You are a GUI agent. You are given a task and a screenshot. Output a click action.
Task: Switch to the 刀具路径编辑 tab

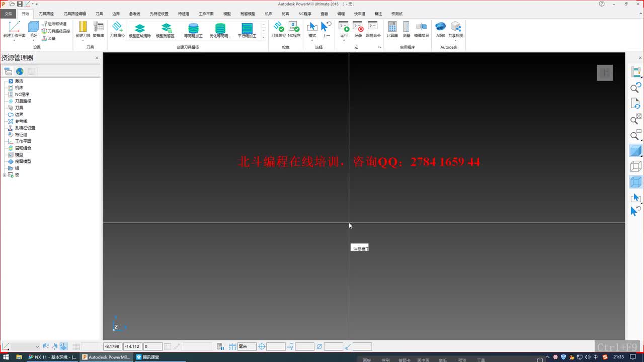pyautogui.click(x=74, y=14)
